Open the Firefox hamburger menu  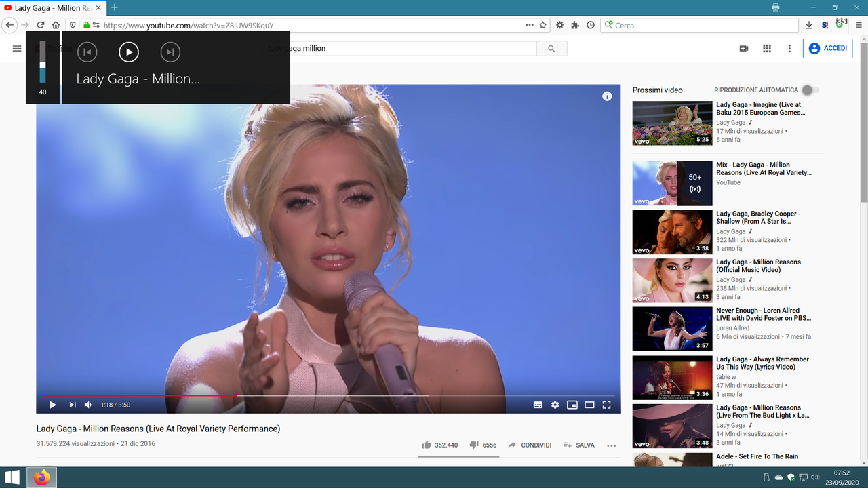(x=859, y=25)
